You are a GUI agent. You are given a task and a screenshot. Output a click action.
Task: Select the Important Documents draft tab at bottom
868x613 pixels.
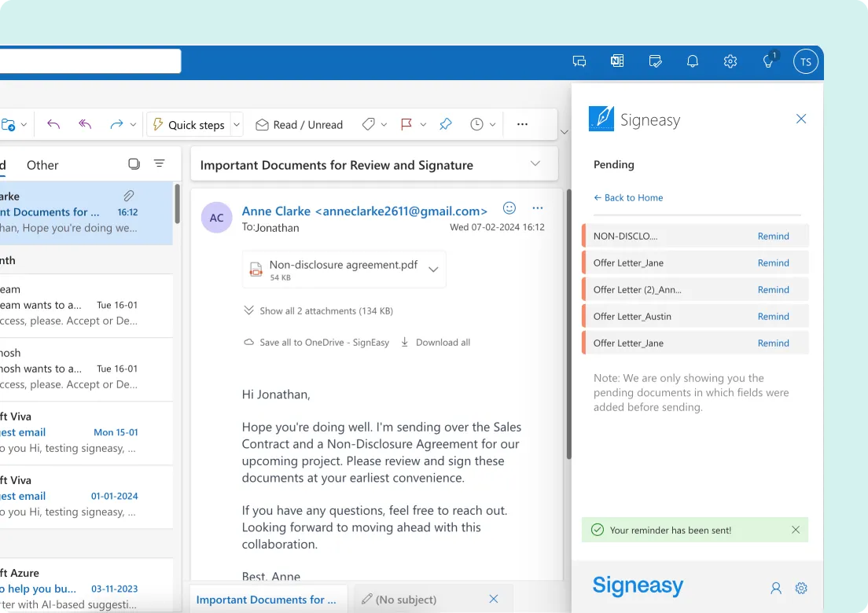[267, 598]
